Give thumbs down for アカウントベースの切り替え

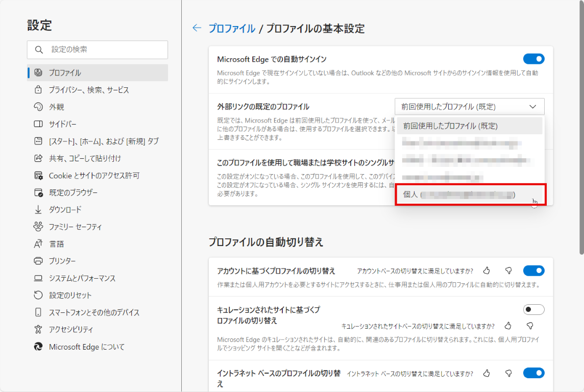508,271
